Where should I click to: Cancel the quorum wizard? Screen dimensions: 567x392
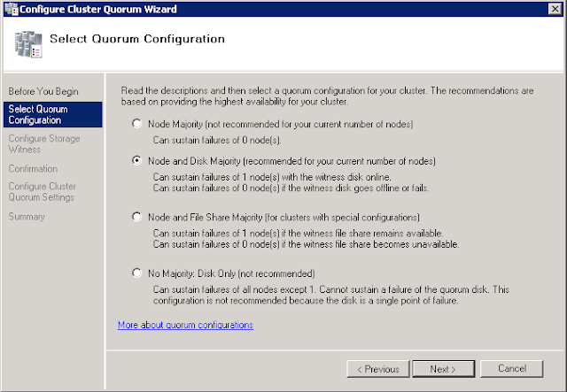512,369
